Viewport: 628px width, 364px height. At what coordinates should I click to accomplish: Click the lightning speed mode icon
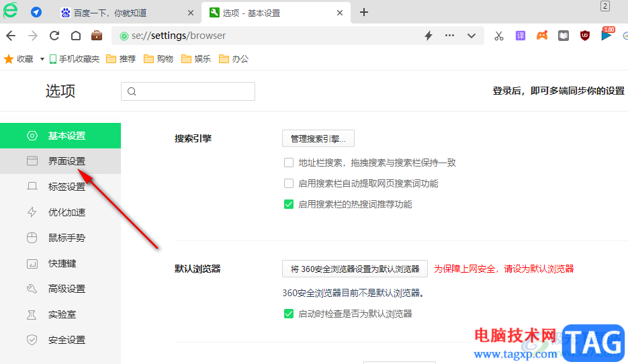click(x=429, y=36)
